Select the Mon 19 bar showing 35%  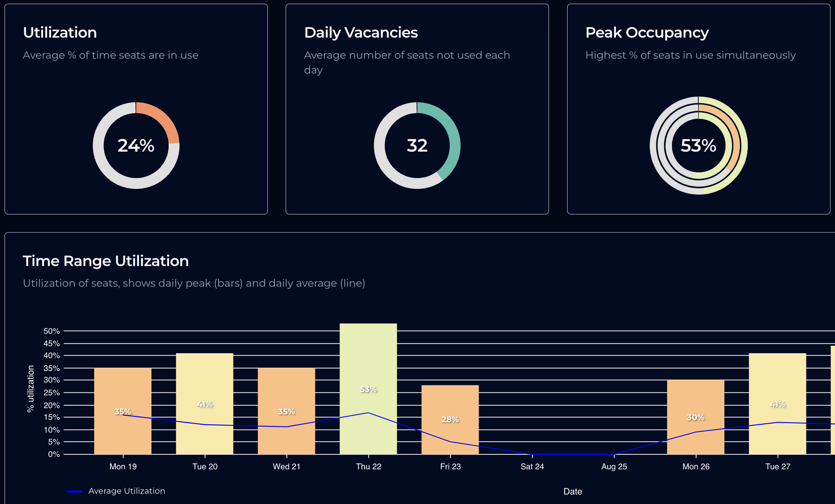coord(123,411)
